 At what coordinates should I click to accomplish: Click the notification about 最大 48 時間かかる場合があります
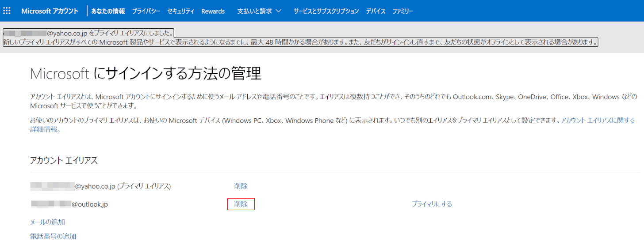(301, 42)
